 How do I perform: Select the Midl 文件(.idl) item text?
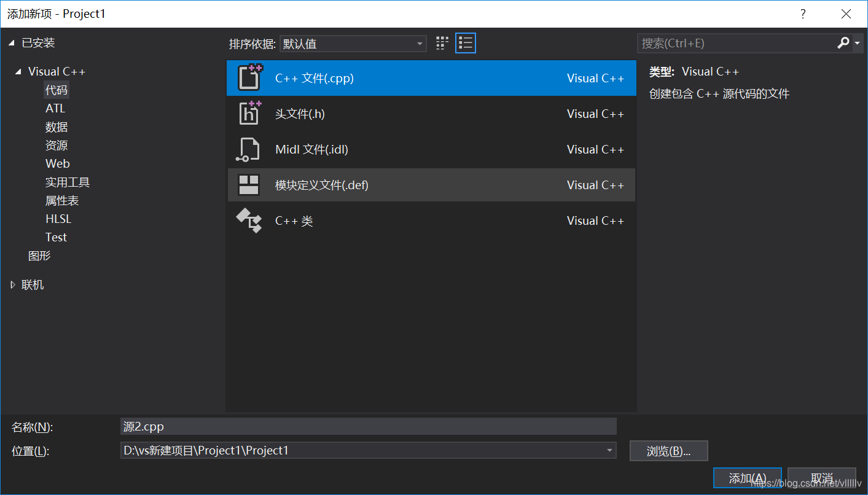click(312, 149)
